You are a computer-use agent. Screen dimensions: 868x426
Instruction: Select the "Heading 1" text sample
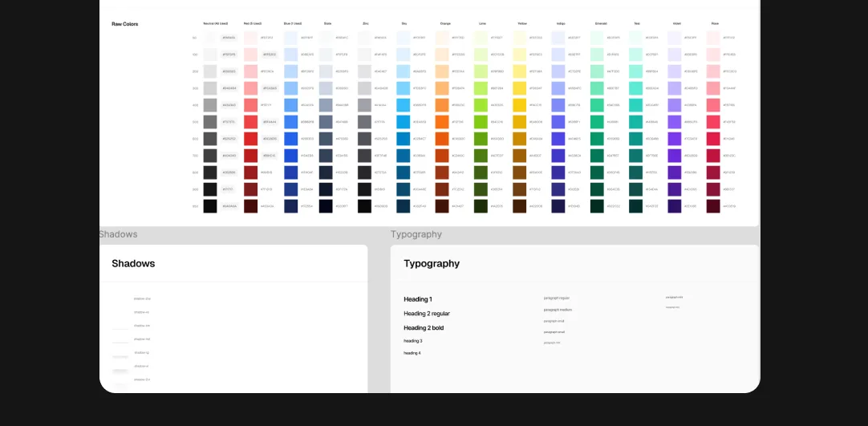coord(418,299)
